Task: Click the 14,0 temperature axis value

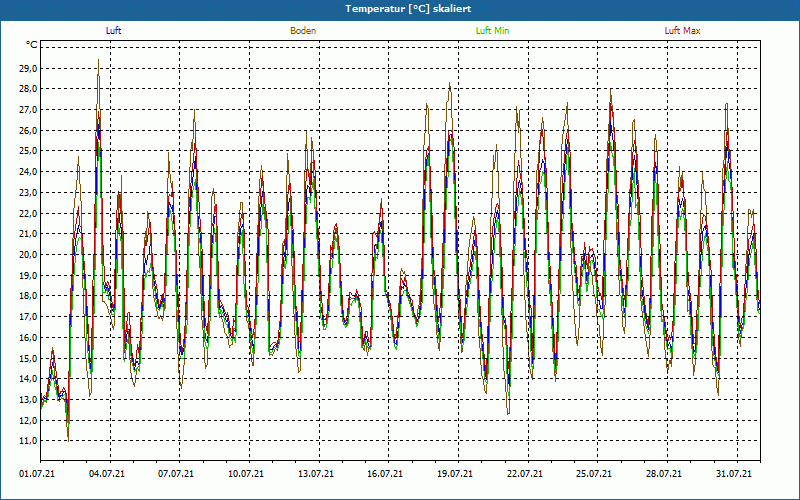Action: [28, 379]
